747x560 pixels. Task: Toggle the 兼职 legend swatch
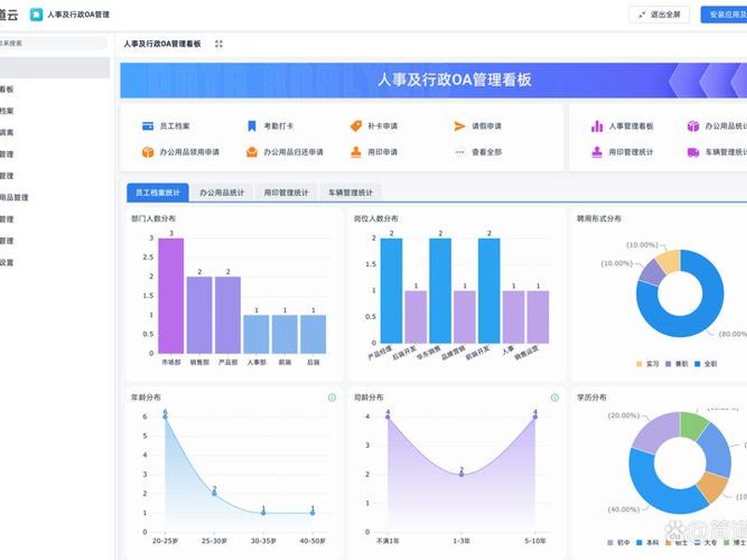[x=668, y=364]
